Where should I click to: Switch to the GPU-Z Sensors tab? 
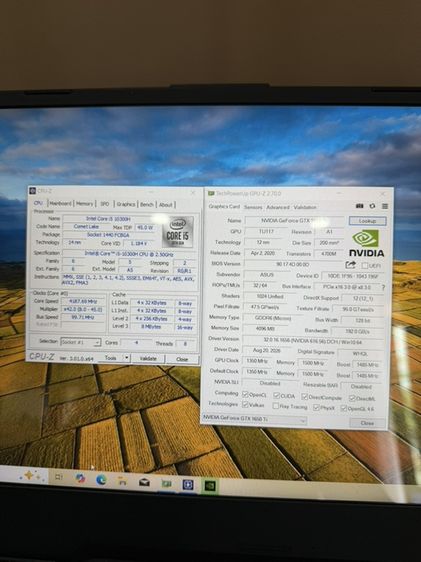(x=253, y=207)
